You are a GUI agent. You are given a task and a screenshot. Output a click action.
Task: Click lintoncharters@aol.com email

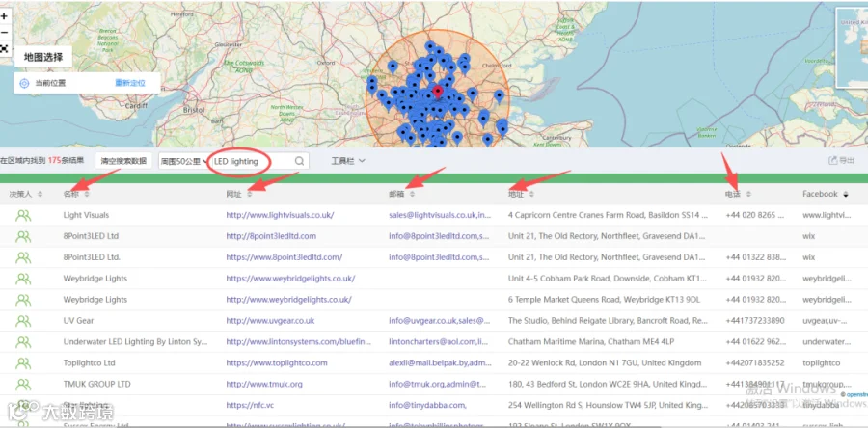coord(440,342)
